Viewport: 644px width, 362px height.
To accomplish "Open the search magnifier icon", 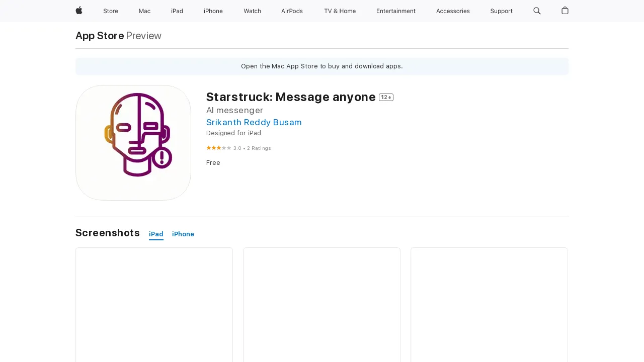I will tap(537, 11).
